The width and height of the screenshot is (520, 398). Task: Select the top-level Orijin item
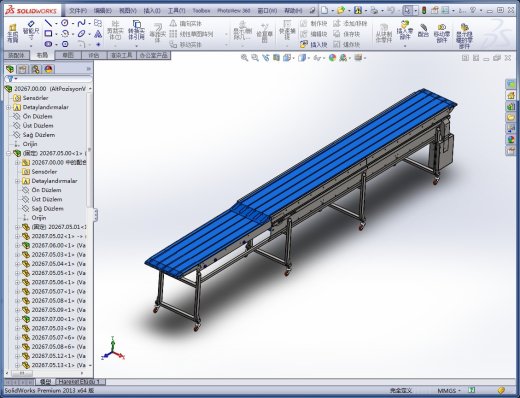[x=30, y=144]
